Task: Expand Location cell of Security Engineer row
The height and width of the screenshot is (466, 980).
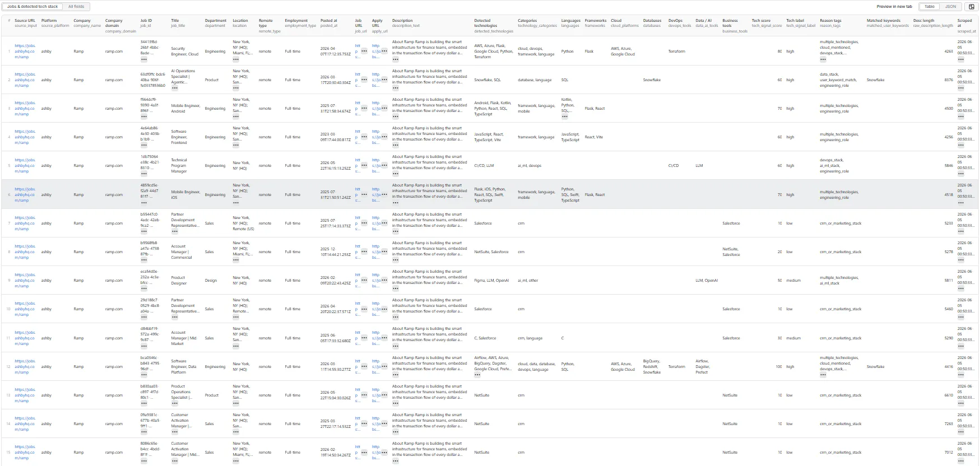Action: coord(236,59)
